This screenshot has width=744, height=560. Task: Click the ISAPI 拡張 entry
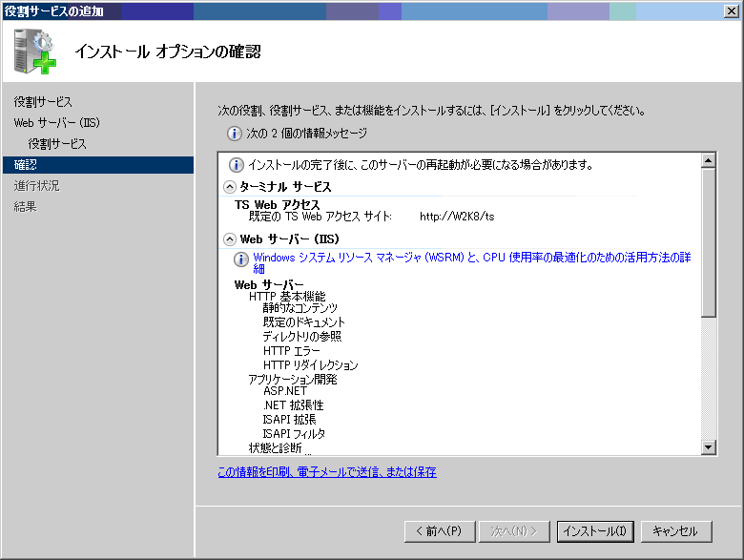click(289, 420)
